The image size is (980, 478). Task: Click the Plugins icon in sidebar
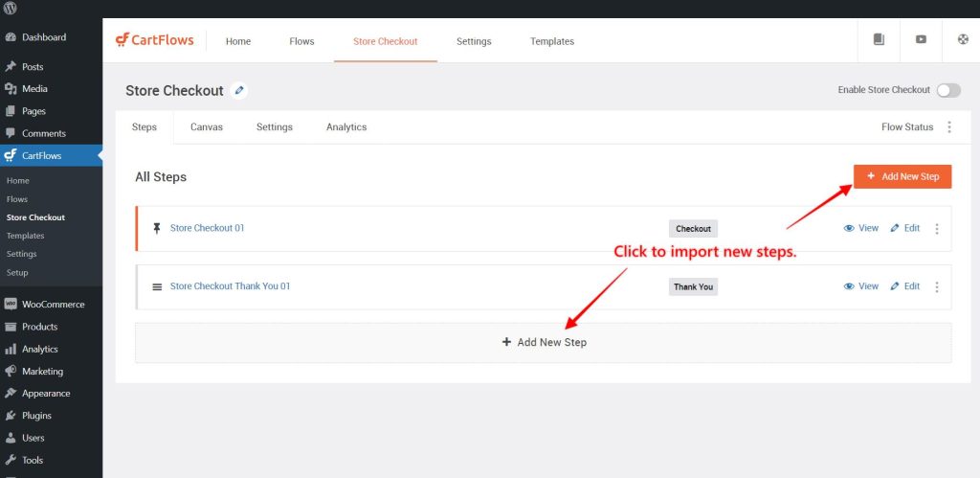click(x=10, y=416)
